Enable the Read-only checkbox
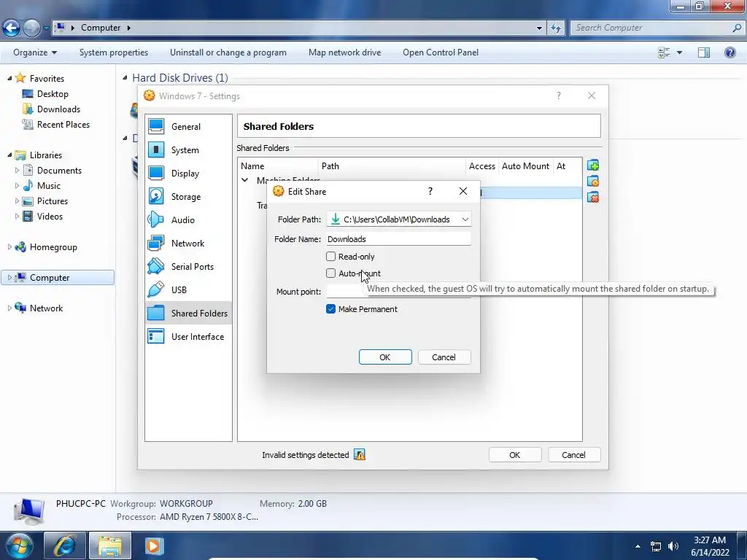 [x=330, y=257]
